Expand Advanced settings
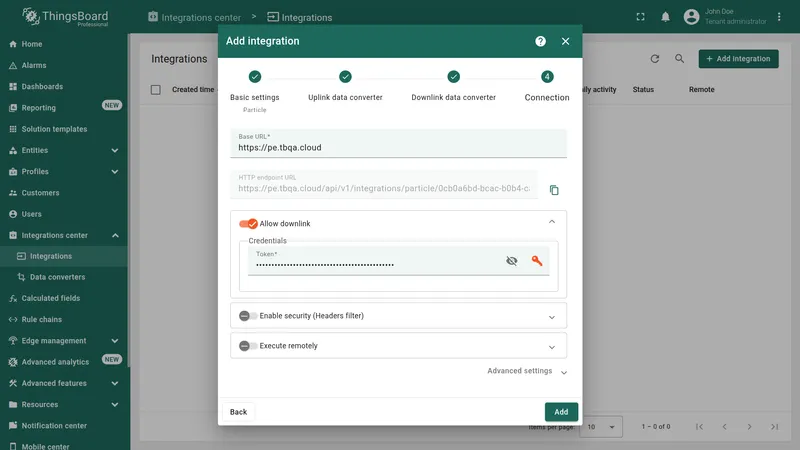800x450 pixels. [527, 371]
